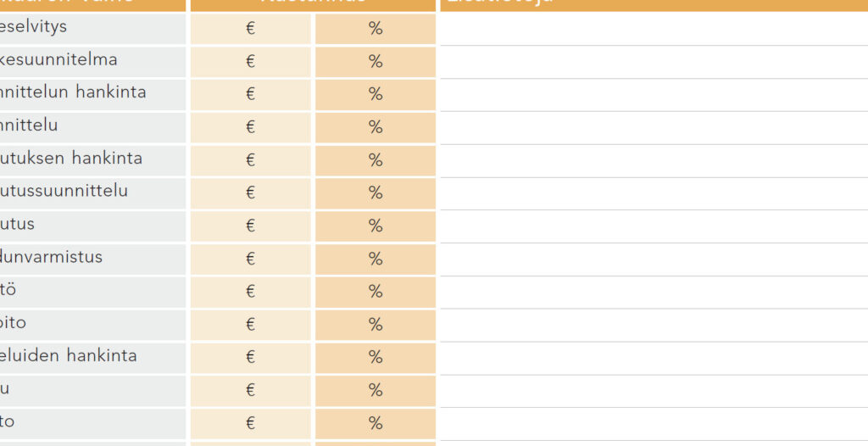Click the 'dunvarmistus' label cell
This screenshot has height=446, width=868.
pyautogui.click(x=92, y=259)
